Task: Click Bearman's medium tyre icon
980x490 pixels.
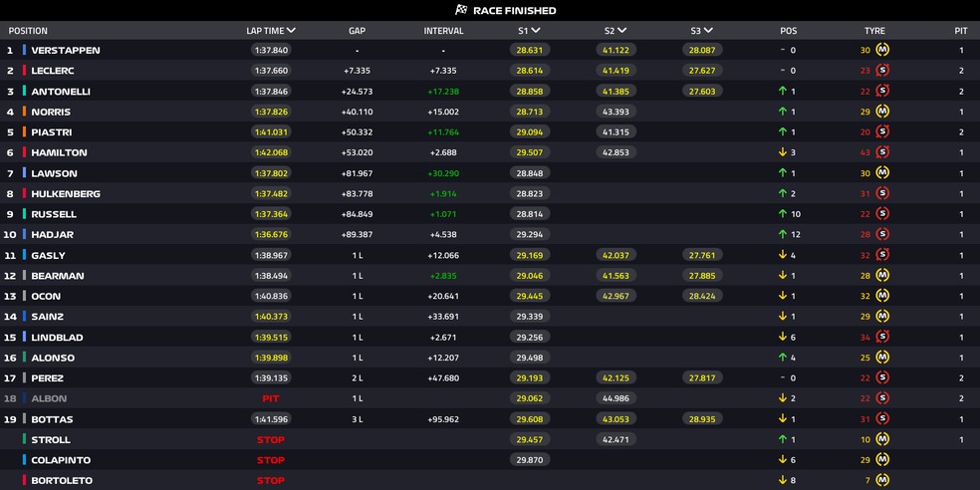Action: [882, 276]
